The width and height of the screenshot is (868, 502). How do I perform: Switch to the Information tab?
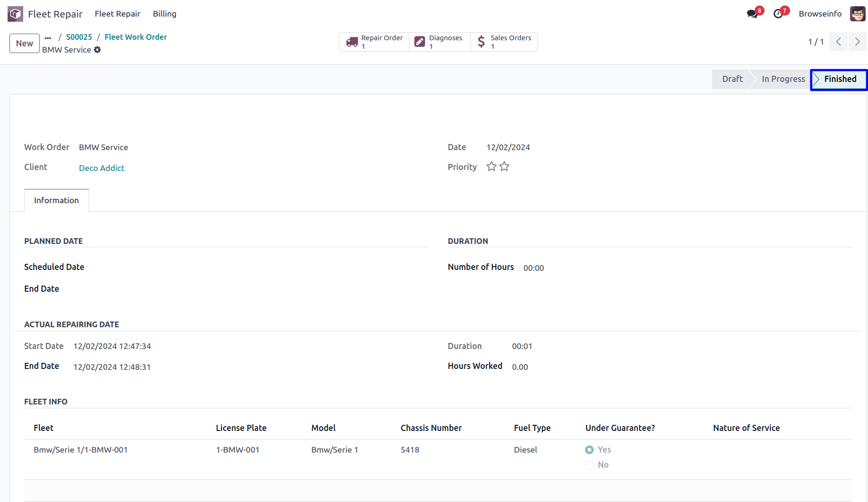[x=56, y=200]
